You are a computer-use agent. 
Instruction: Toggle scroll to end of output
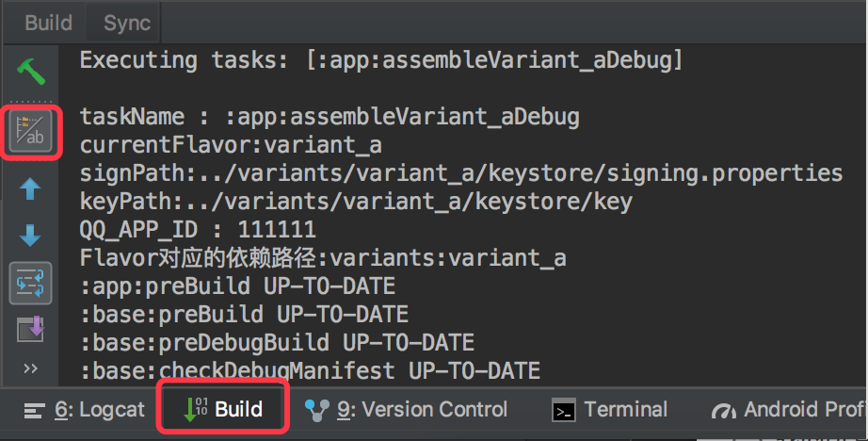[x=30, y=329]
